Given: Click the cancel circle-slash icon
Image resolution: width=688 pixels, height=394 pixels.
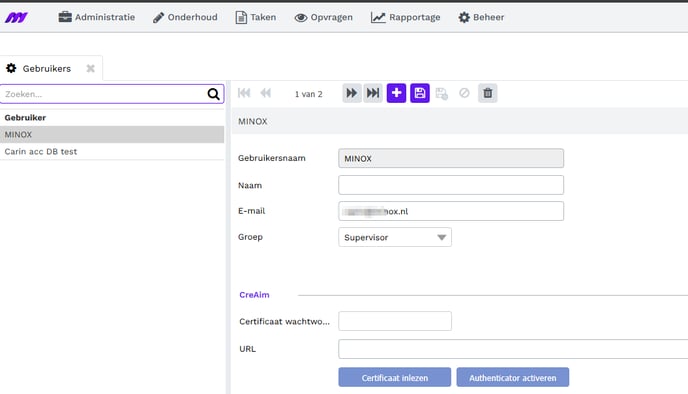Looking at the screenshot, I should (464, 93).
